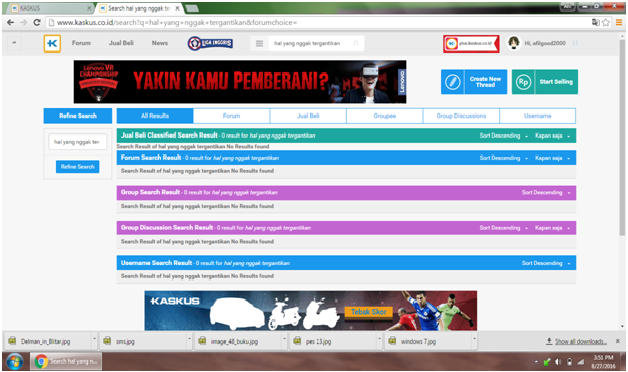This screenshot has height=372, width=628.
Task: Click Chrome taskbar button
Action: (x=66, y=361)
